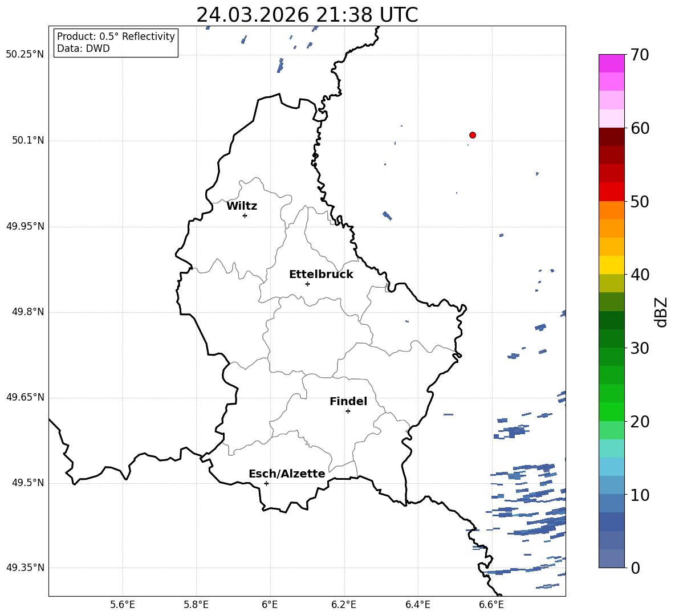Click the colorbar value 40
The height and width of the screenshot is (616, 675).
[x=640, y=275]
